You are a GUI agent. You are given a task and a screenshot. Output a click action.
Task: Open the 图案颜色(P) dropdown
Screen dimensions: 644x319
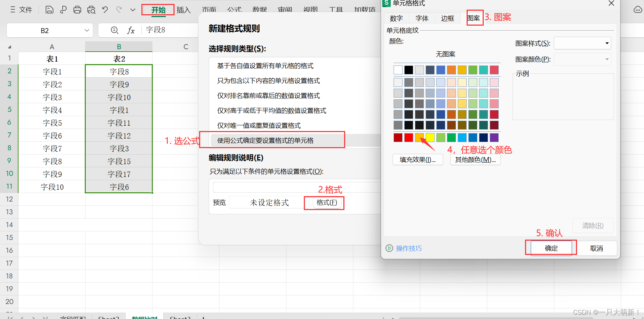582,59
